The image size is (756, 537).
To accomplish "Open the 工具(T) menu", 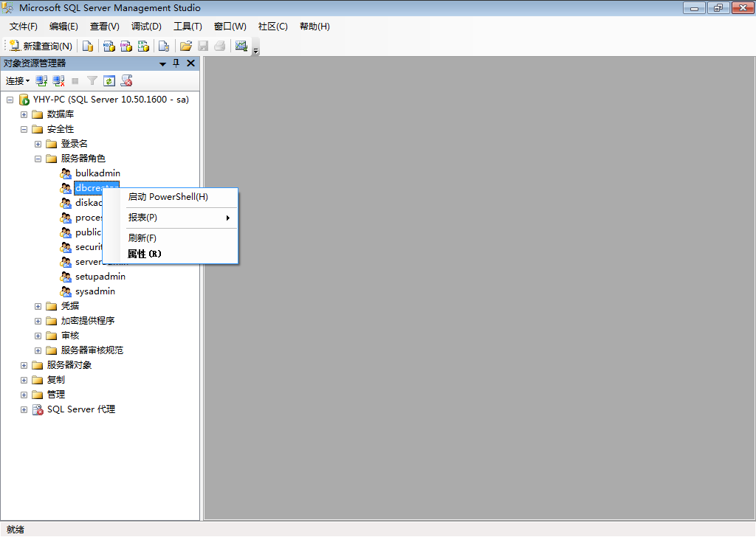I will point(188,27).
